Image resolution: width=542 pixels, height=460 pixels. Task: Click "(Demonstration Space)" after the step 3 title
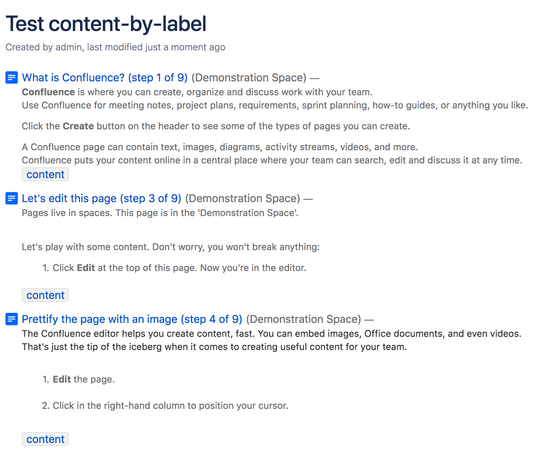(x=243, y=198)
